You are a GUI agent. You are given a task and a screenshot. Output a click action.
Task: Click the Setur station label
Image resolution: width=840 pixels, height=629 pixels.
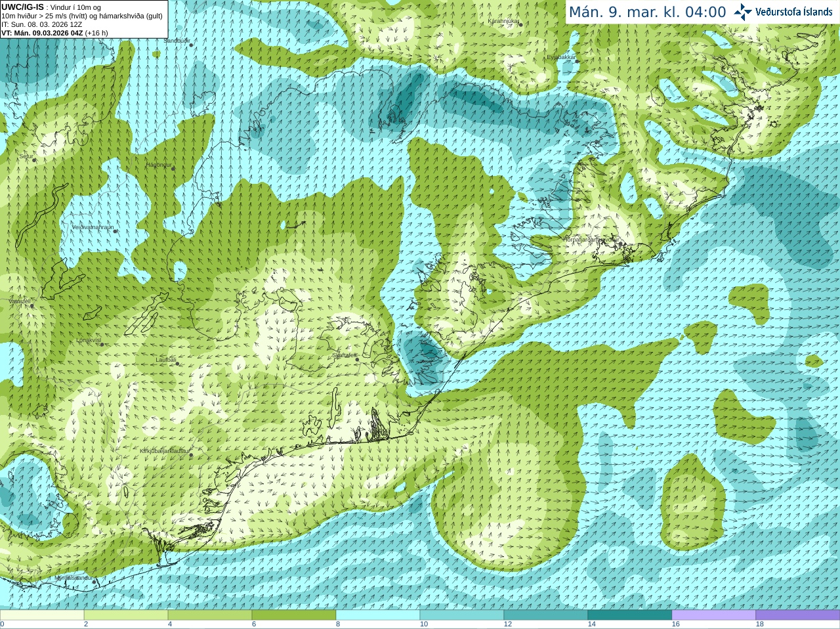coord(26,156)
